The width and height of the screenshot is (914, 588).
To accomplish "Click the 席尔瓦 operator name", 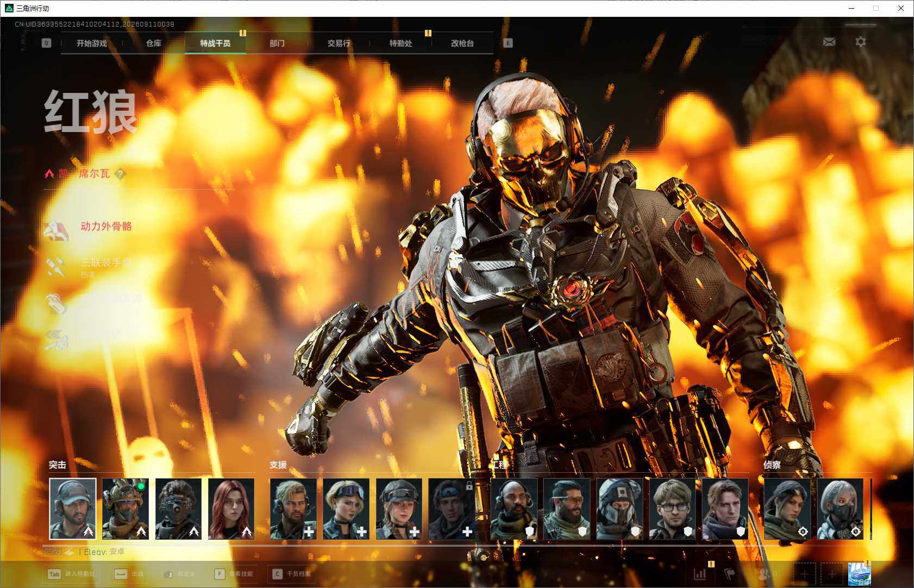I will click(95, 174).
